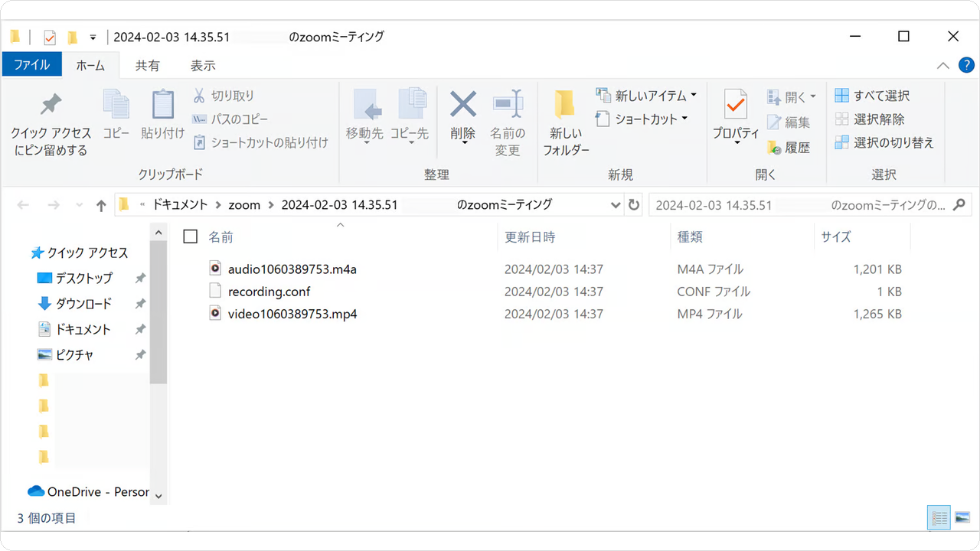Switch to details view icon in status bar

[x=939, y=518]
